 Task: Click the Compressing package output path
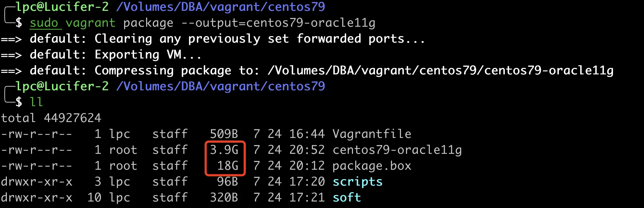[x=440, y=70]
